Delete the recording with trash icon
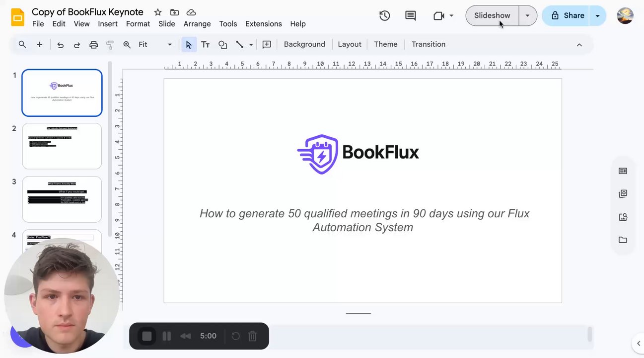Screen dimensions: 644x358 pyautogui.click(x=252, y=336)
